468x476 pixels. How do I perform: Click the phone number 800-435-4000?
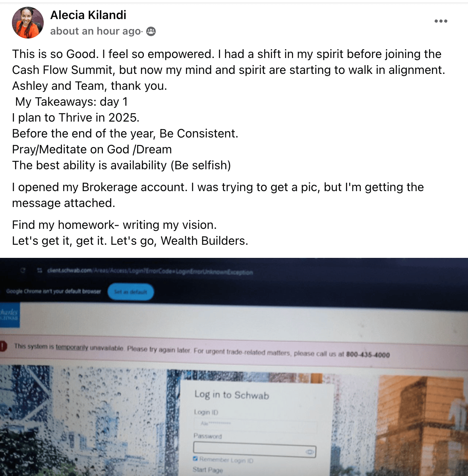pos(368,354)
